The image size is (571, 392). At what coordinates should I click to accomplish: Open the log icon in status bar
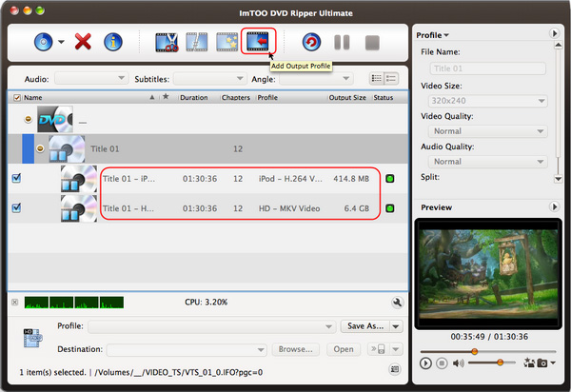point(394,369)
